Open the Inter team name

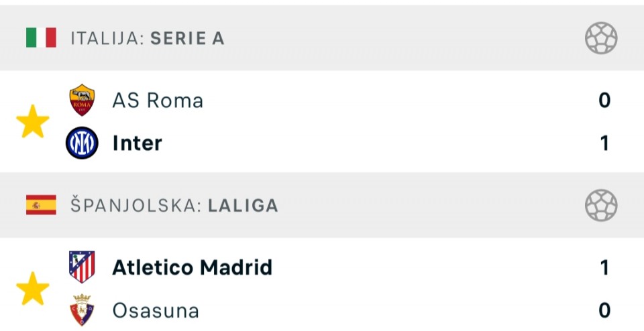coord(138,143)
